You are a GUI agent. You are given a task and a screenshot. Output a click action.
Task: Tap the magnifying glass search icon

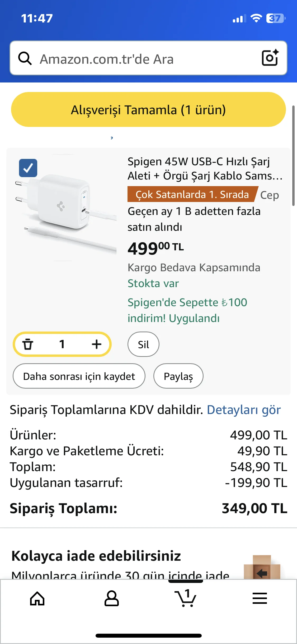(x=25, y=58)
